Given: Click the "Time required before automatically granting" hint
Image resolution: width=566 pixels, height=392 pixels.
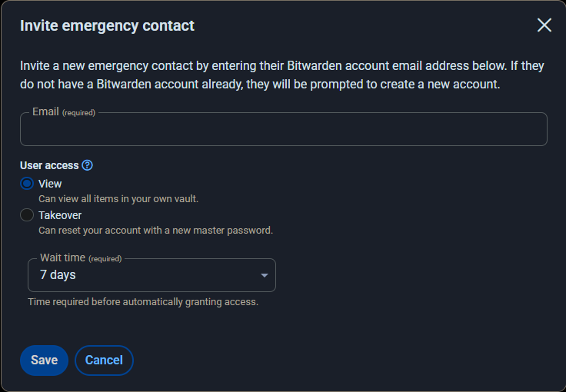Looking at the screenshot, I should [143, 302].
